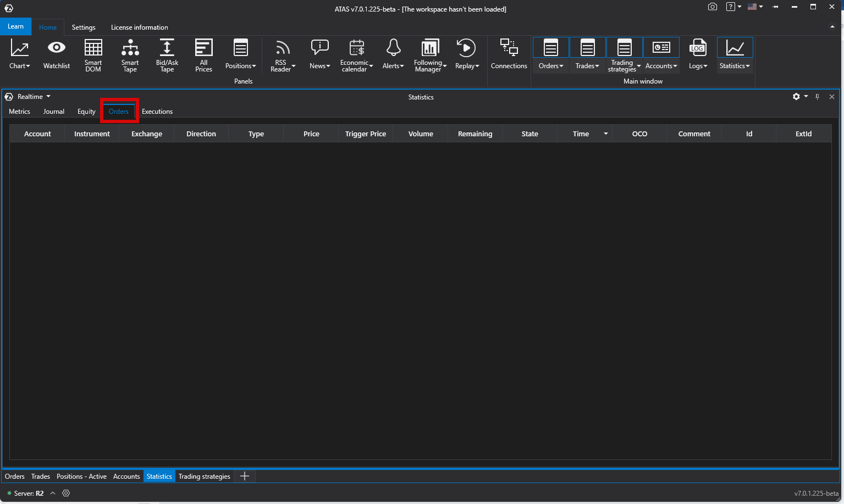Open the server settings gear in status bar
The image size is (844, 504).
(66, 493)
